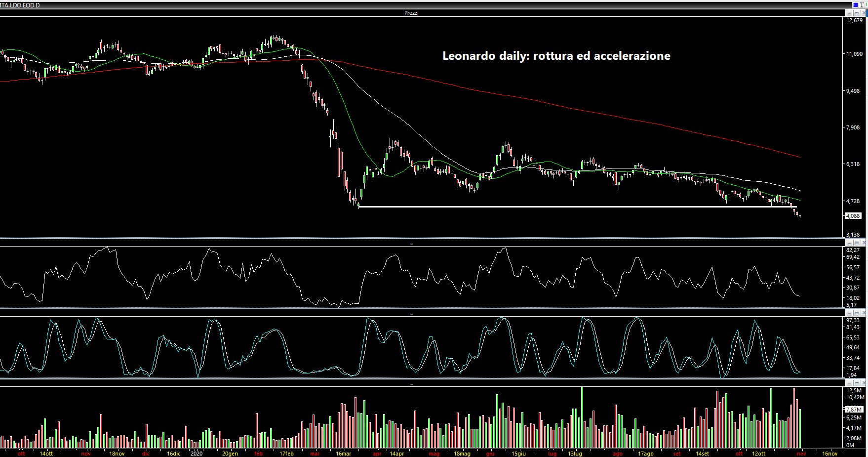868x457 pixels.
Task: Click the 13lug date label
Action: [x=575, y=453]
